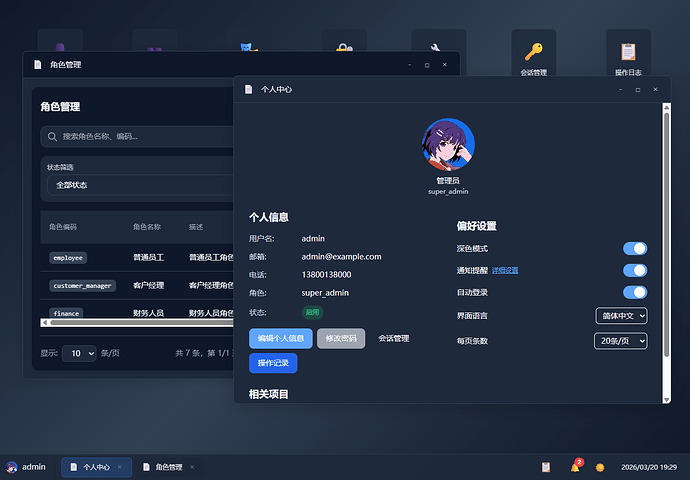The image size is (690, 480).
Task: Toggle the 深色模式 switch off
Action: [635, 249]
